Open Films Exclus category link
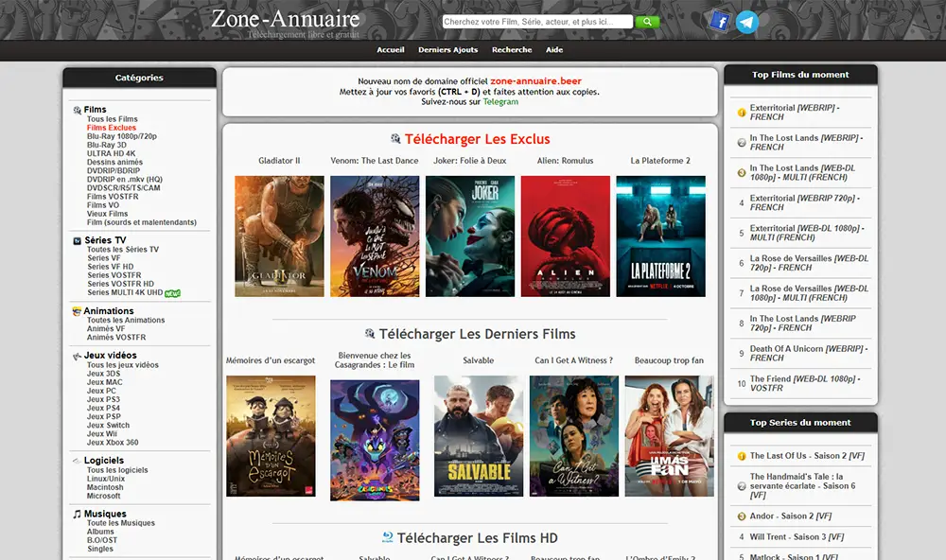The height and width of the screenshot is (560, 946). pyautogui.click(x=112, y=128)
